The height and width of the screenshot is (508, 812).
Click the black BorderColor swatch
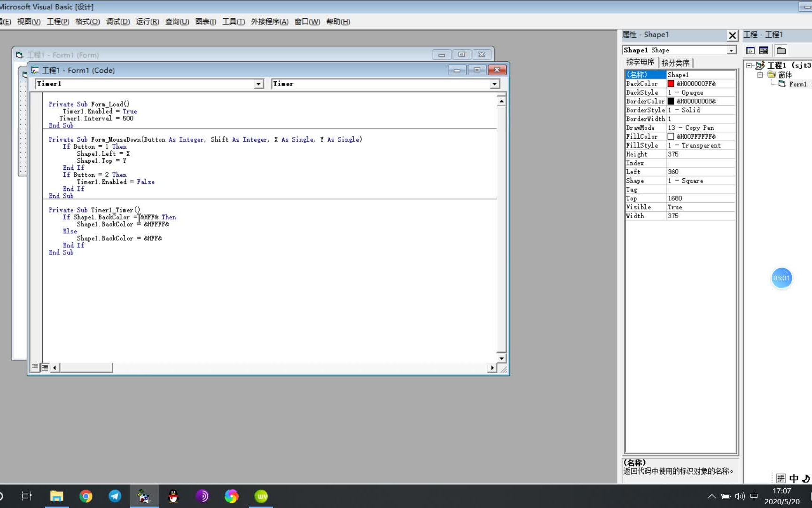[x=671, y=101]
